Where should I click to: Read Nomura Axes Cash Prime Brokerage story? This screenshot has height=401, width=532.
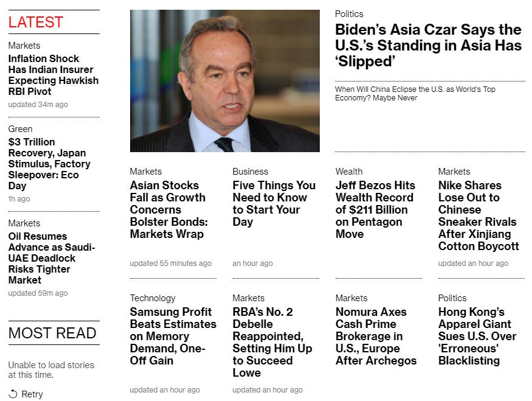tap(376, 336)
